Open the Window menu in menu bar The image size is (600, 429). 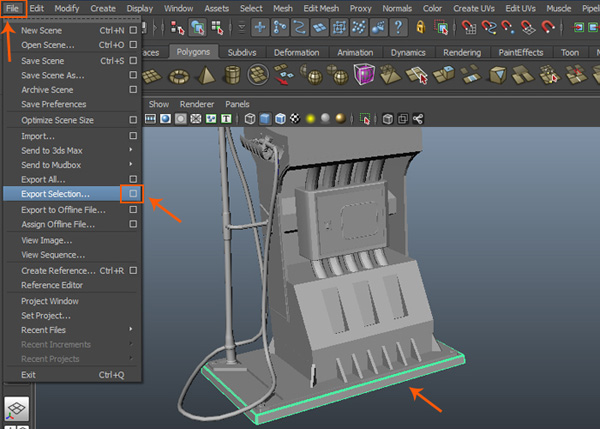pyautogui.click(x=178, y=8)
